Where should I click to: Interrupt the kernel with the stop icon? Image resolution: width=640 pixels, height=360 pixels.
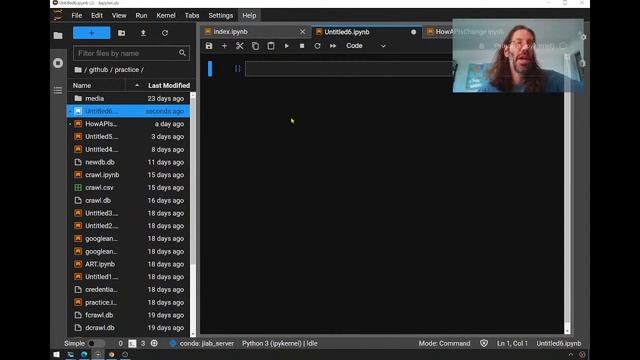[302, 46]
